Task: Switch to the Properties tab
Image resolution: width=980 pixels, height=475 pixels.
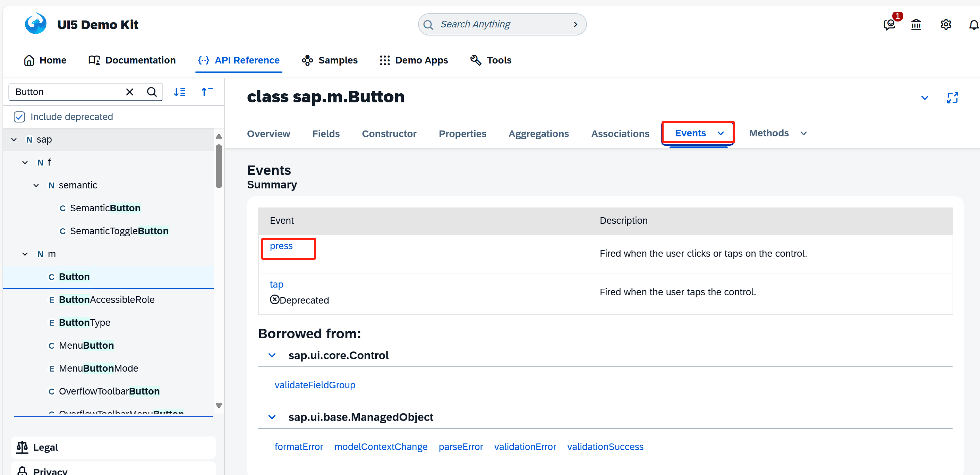Action: click(x=462, y=134)
